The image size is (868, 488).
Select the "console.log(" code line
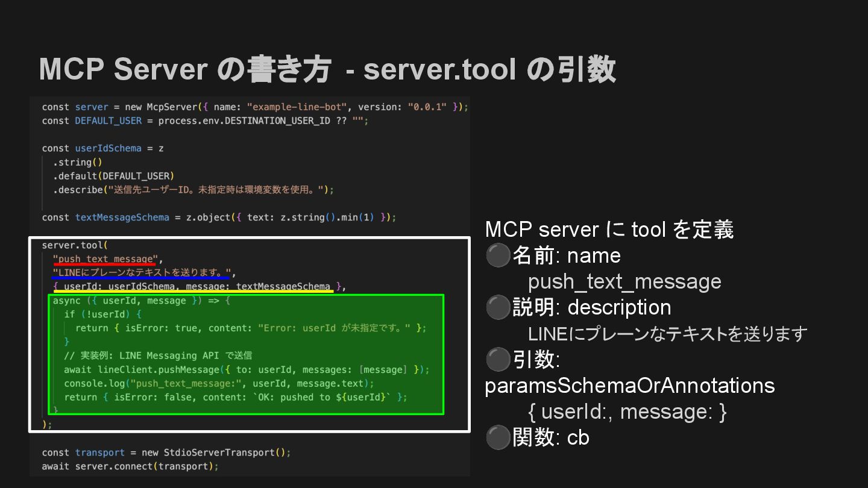coord(219,383)
